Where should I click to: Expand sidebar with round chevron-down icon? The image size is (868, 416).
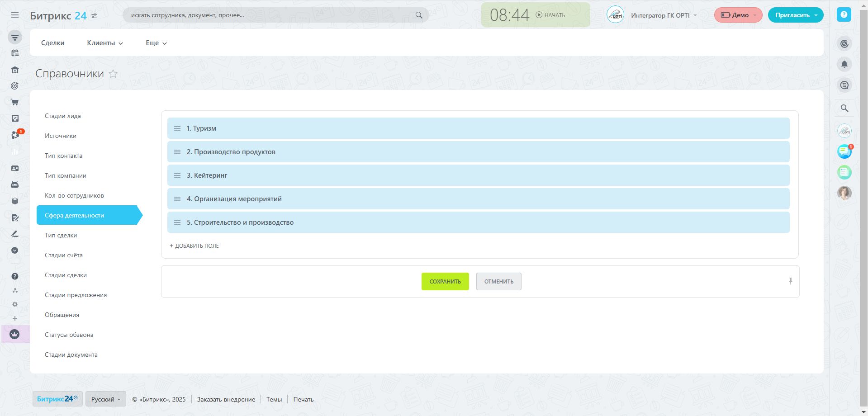15,250
